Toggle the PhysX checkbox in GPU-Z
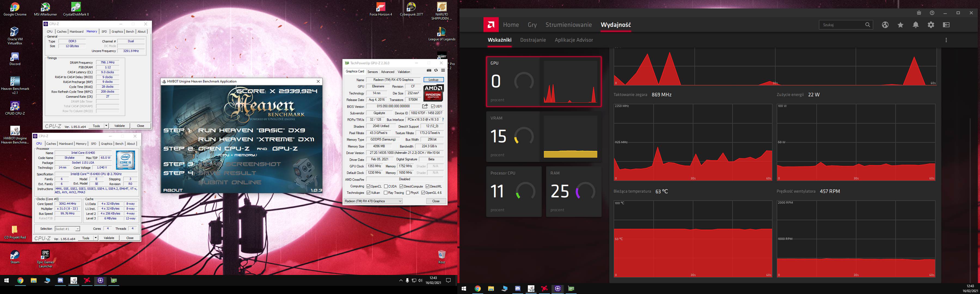This screenshot has height=294, width=980. click(x=408, y=193)
